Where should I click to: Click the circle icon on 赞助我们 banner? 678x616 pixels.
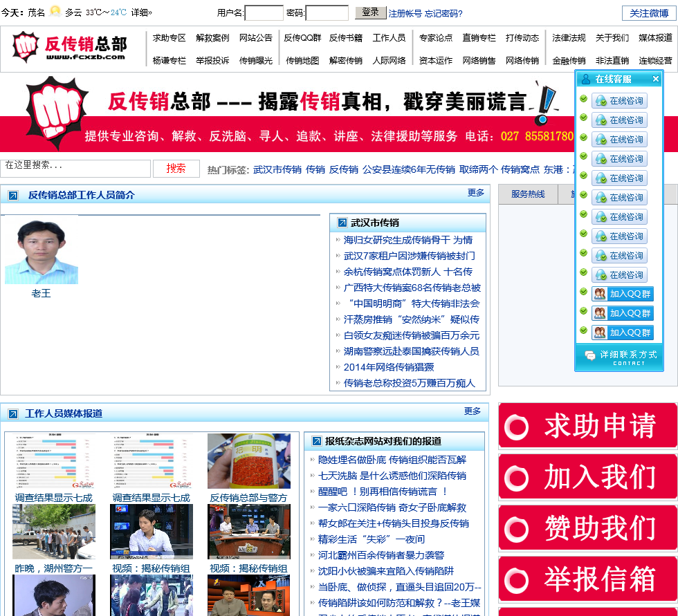[517, 530]
